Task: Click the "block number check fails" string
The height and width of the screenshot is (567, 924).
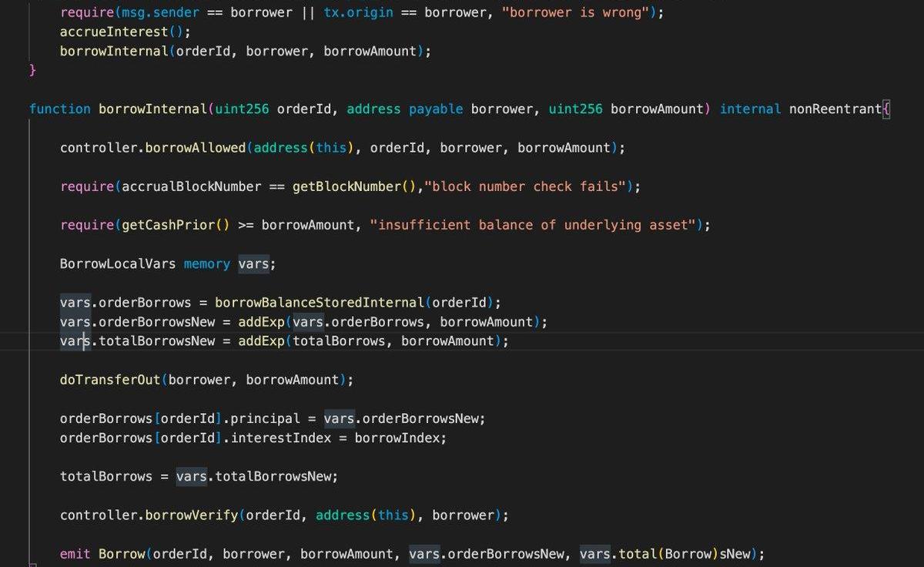Action: 527,186
